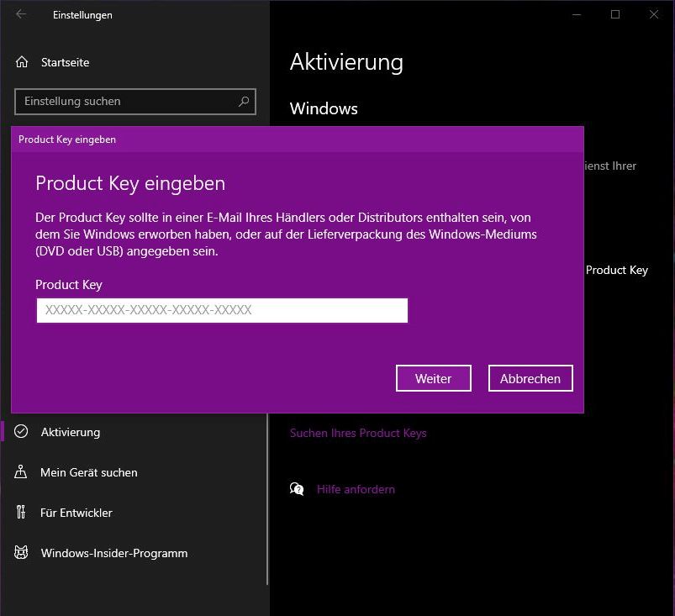The height and width of the screenshot is (616, 675).
Task: Cancel the dialog with Abbrechen
Action: tap(530, 378)
